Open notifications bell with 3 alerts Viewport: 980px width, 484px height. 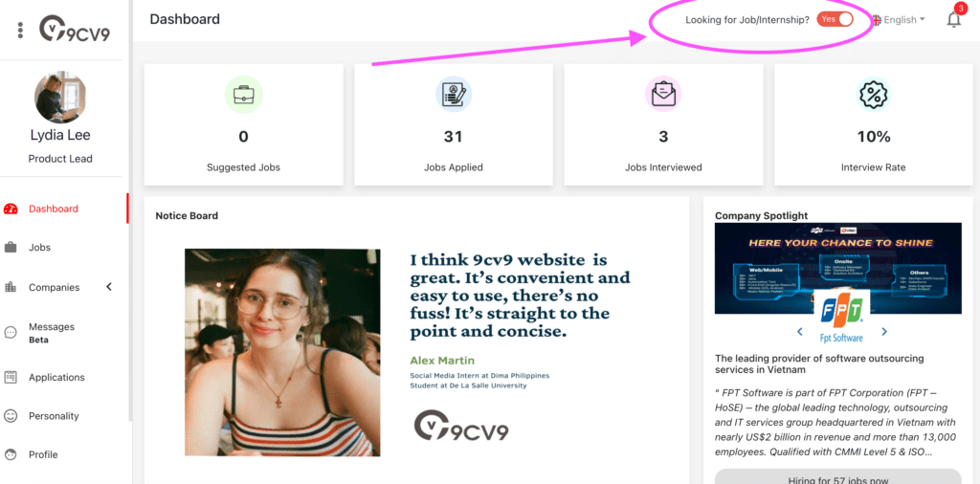pyautogui.click(x=954, y=19)
